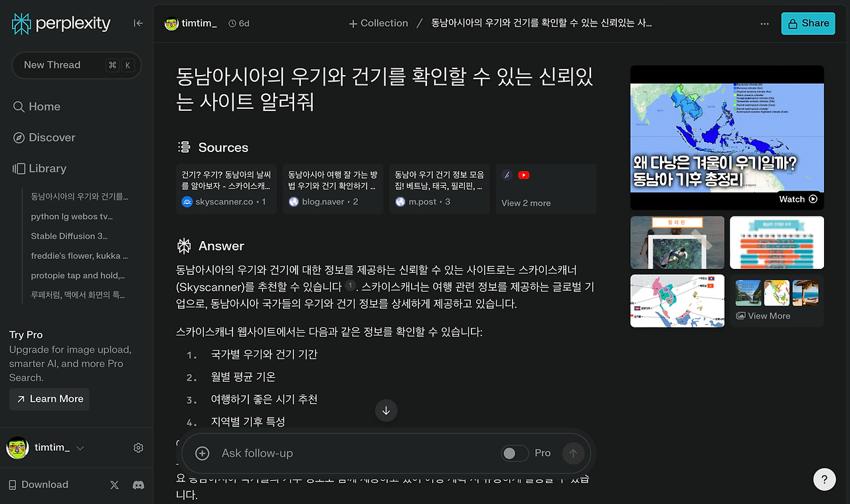Open the Discover section
This screenshot has width=850, height=504.
click(51, 137)
